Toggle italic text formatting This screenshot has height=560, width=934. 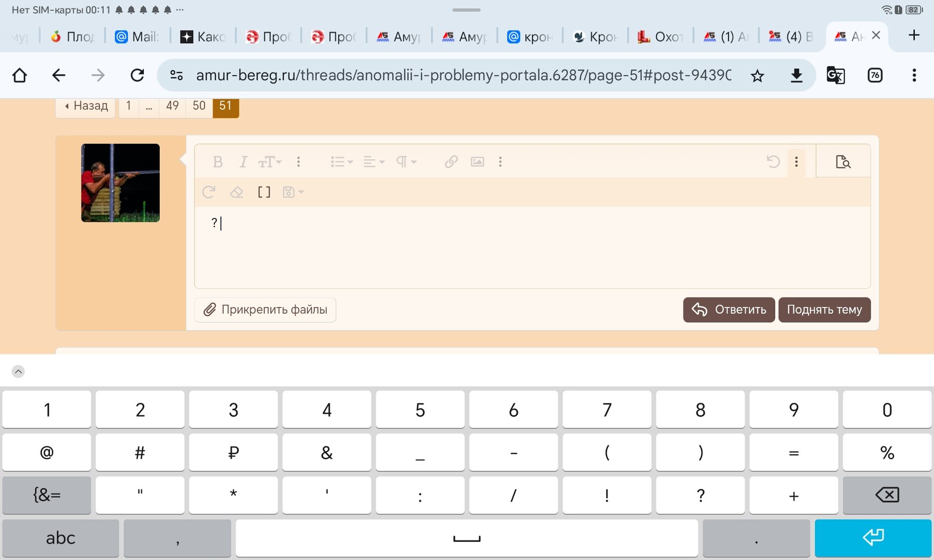click(x=243, y=162)
